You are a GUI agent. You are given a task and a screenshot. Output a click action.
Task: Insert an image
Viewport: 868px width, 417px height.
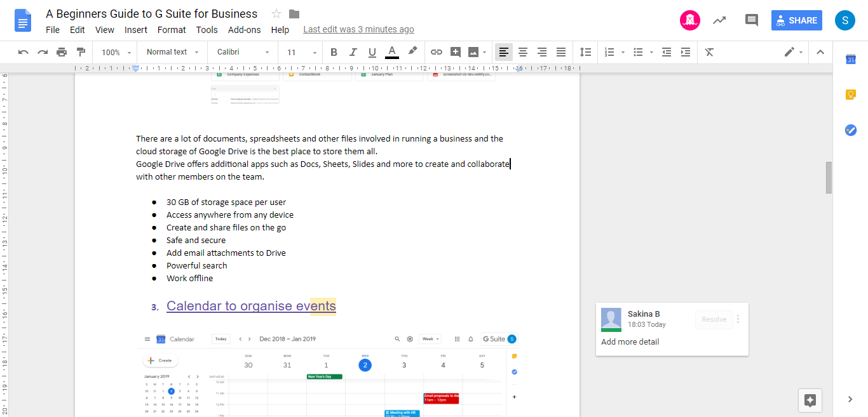pos(473,52)
